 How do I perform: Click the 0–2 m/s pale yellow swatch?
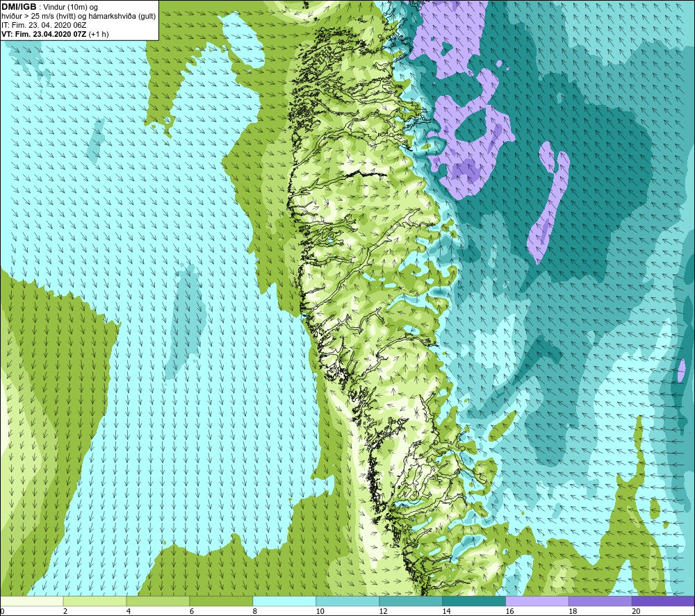click(32, 601)
